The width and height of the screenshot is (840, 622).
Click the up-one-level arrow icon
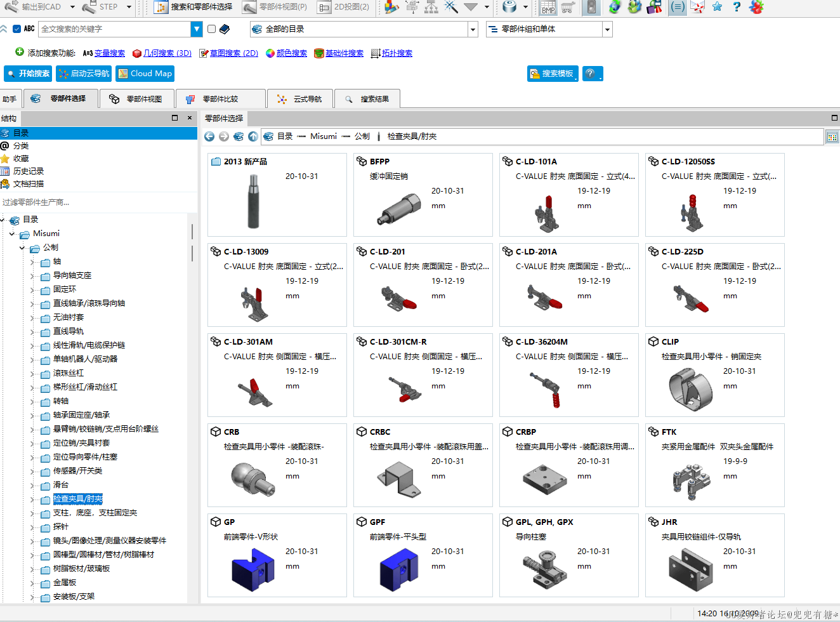253,136
